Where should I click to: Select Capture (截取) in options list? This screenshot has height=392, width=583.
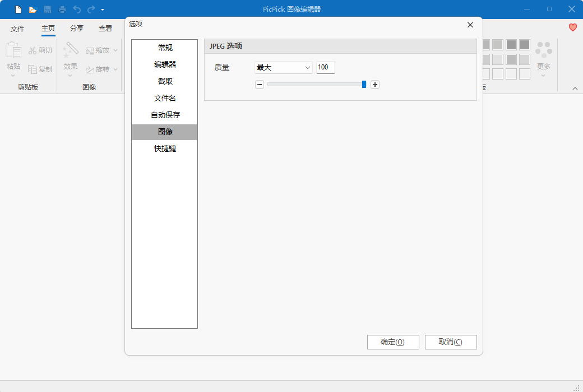pyautogui.click(x=165, y=81)
